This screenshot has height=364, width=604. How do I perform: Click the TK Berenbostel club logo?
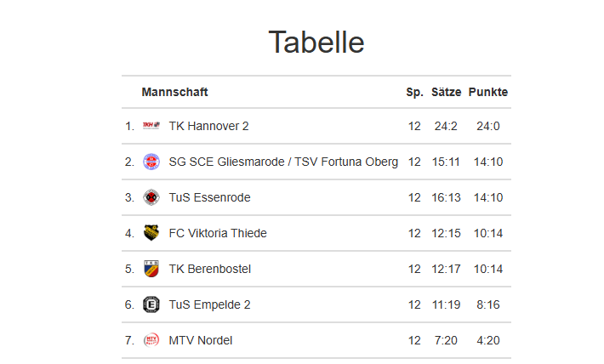[151, 269]
